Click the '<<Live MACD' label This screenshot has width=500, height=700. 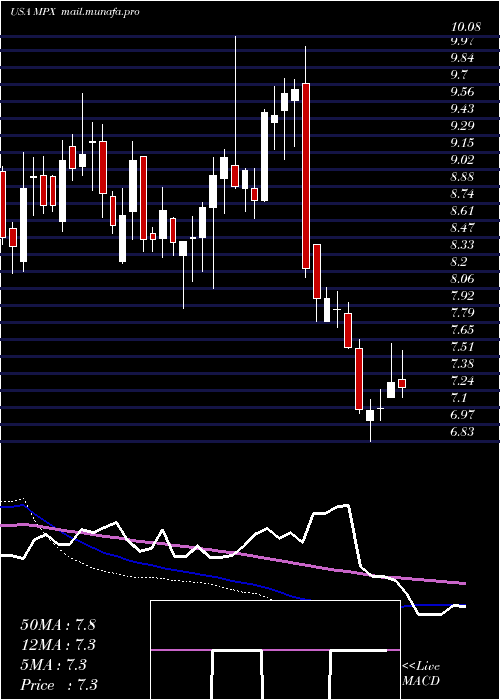(421, 674)
